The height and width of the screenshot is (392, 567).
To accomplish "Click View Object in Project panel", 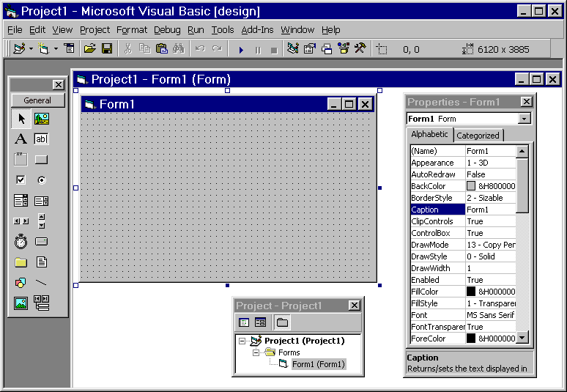I will [x=260, y=322].
